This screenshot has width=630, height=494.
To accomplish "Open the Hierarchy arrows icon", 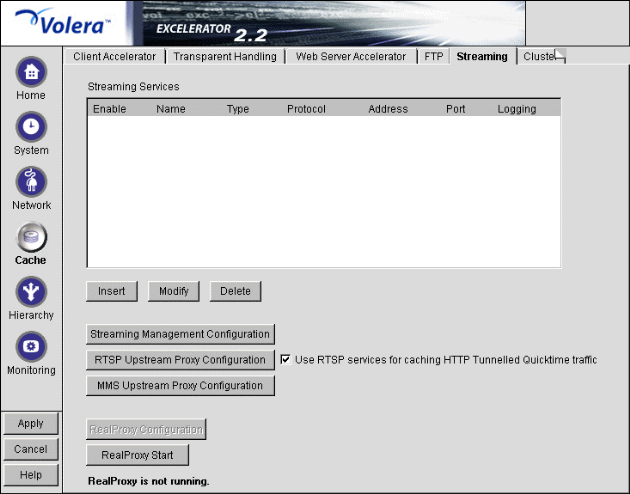I will (31, 292).
